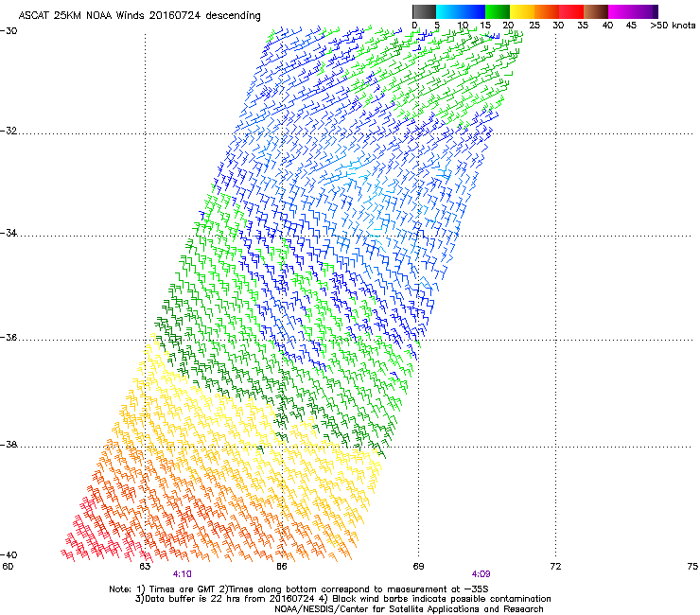
Task: Click the '20' label on the wind speed scale
Action: (509, 26)
